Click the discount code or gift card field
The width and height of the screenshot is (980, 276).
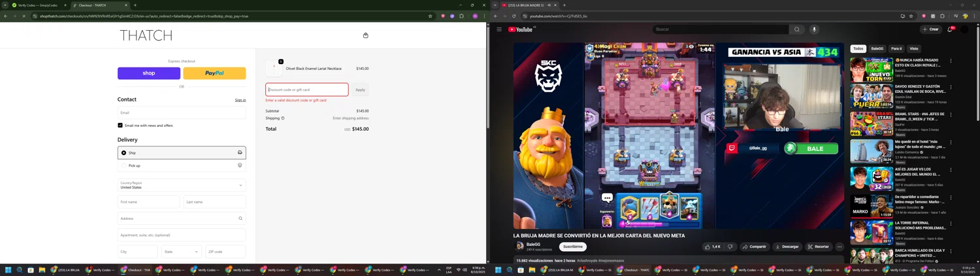pos(307,90)
